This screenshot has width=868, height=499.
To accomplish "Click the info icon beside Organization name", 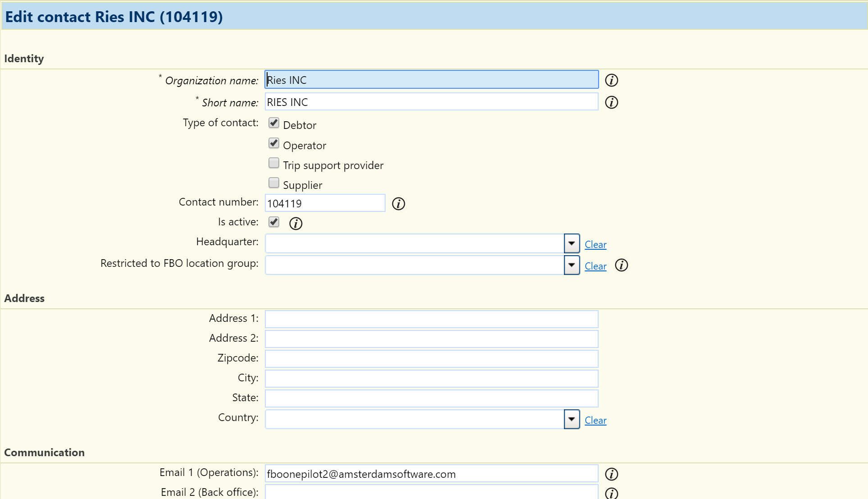I will pos(611,80).
